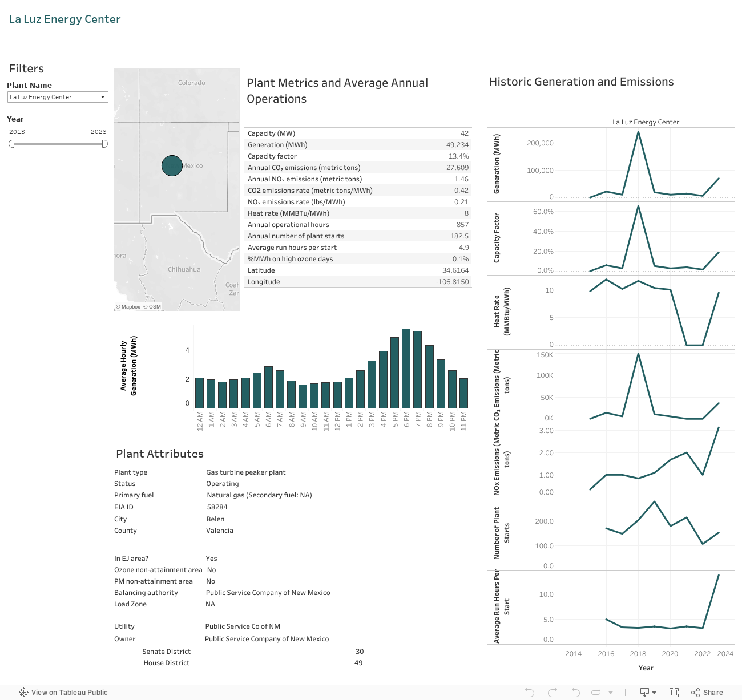Click the OSM attribution link

click(x=152, y=307)
